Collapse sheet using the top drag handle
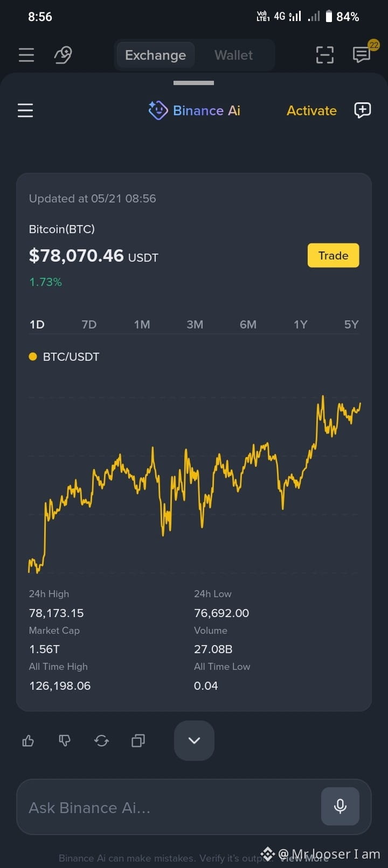 point(194,83)
